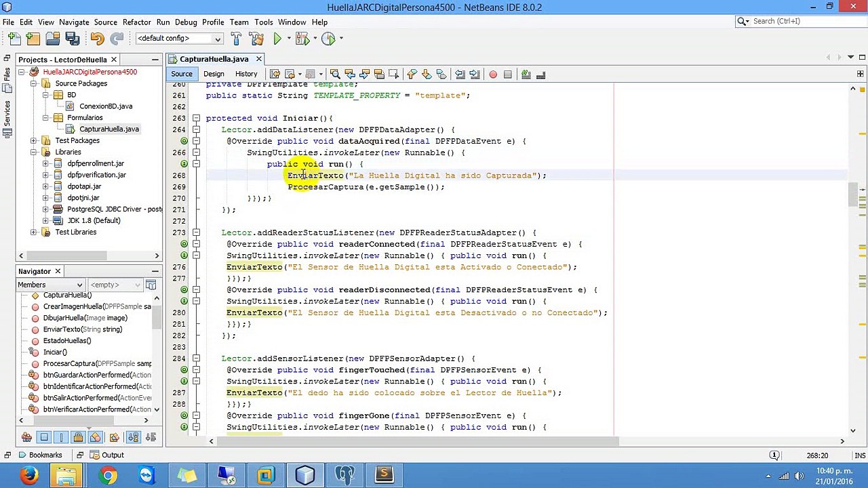
Task: Click the Undo arrow icon
Action: (x=97, y=39)
